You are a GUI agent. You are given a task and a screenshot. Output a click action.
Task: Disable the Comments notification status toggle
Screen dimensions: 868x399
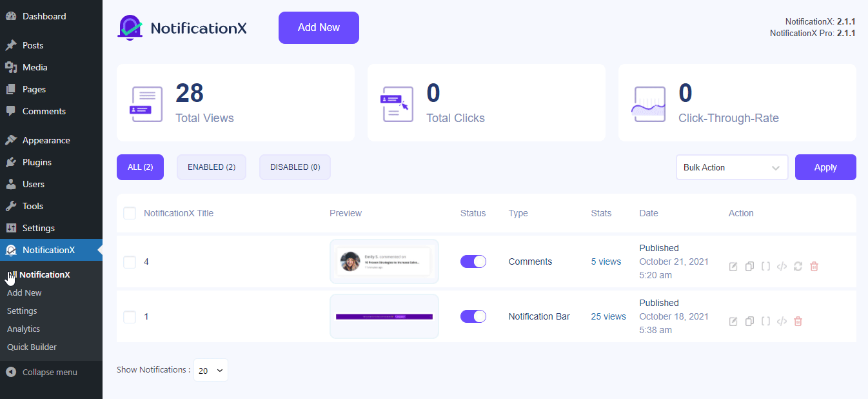473,261
